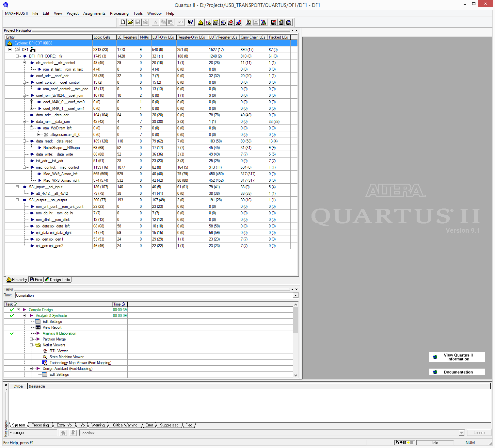495x448 pixels.
Task: Click the Undo arrow icon
Action: [x=181, y=22]
